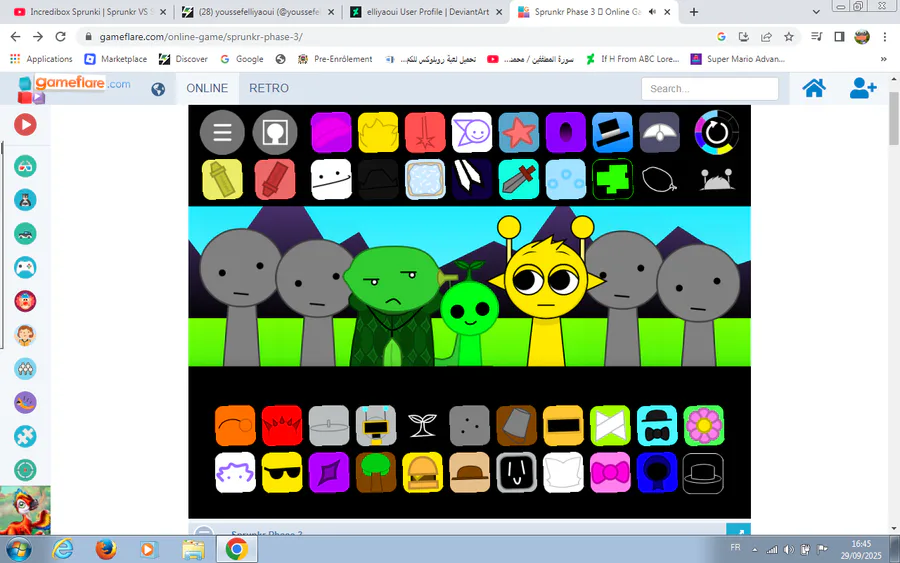Click the circular colorful reset button
900x563 pixels.
[716, 133]
